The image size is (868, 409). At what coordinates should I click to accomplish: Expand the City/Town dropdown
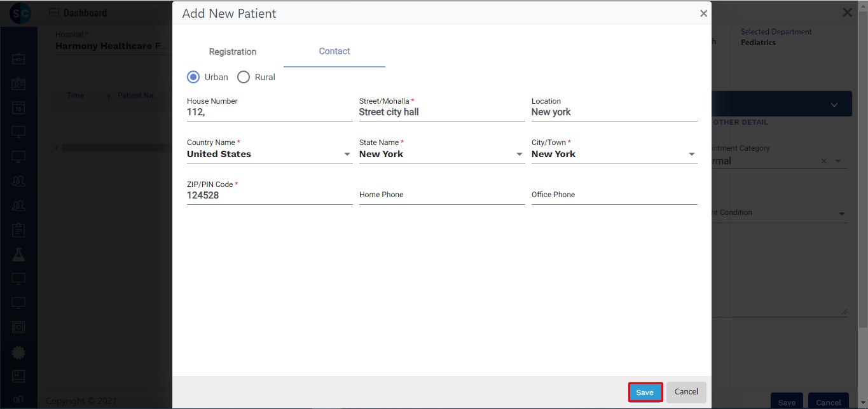click(692, 154)
